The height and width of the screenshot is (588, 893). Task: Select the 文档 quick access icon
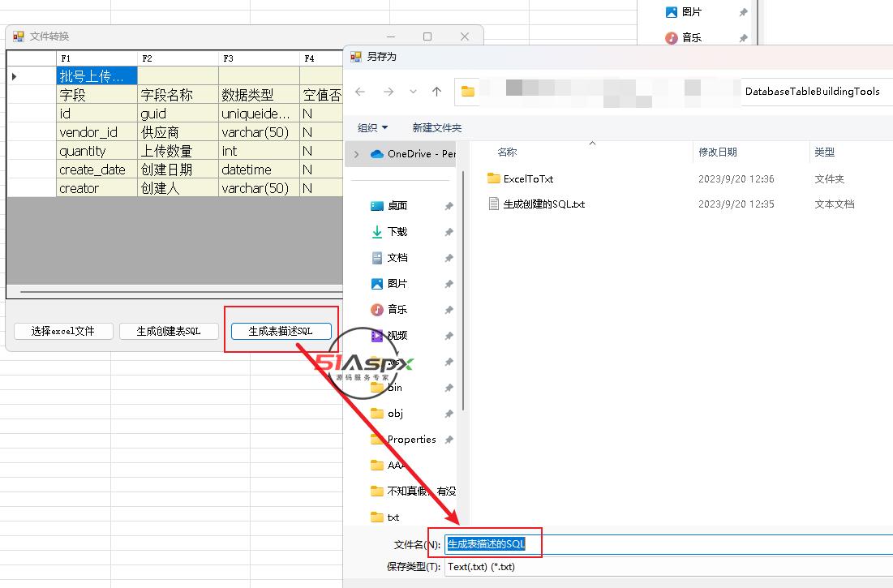(377, 258)
